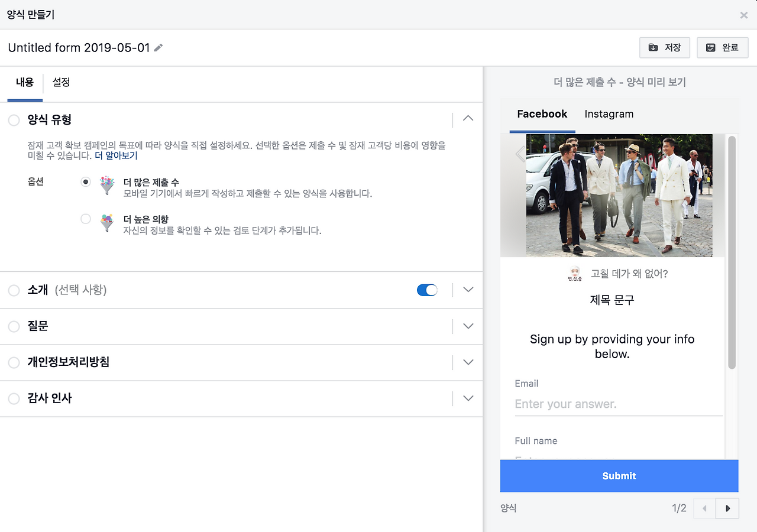
Task: Click the step circle icon beside 양식 유형
Action: pos(14,119)
